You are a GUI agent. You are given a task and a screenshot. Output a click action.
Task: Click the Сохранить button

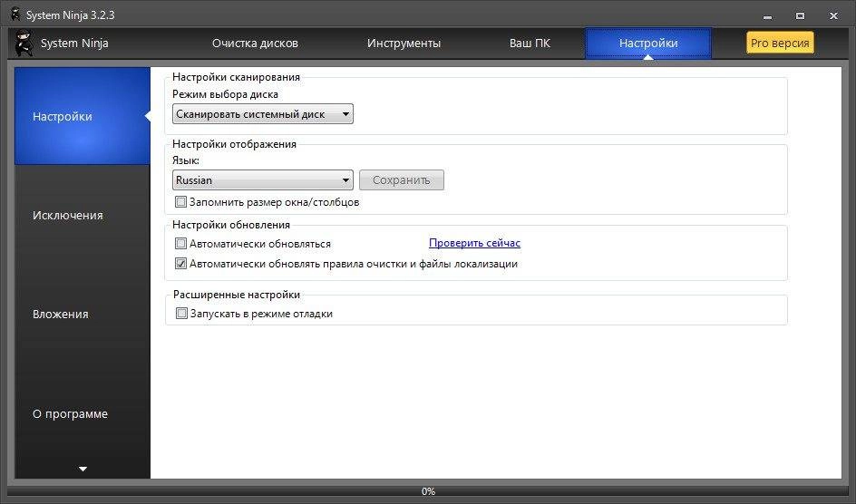click(x=401, y=180)
